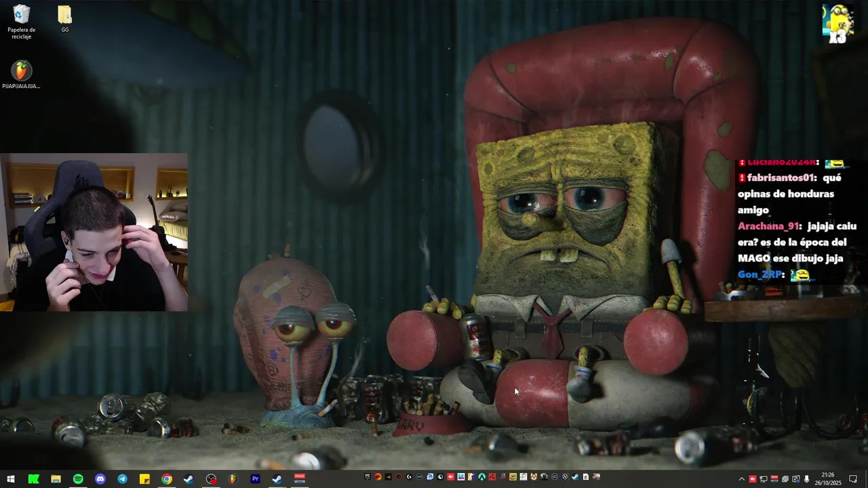
Task: Open FL Studio from the taskbar
Action: pyautogui.click(x=233, y=479)
